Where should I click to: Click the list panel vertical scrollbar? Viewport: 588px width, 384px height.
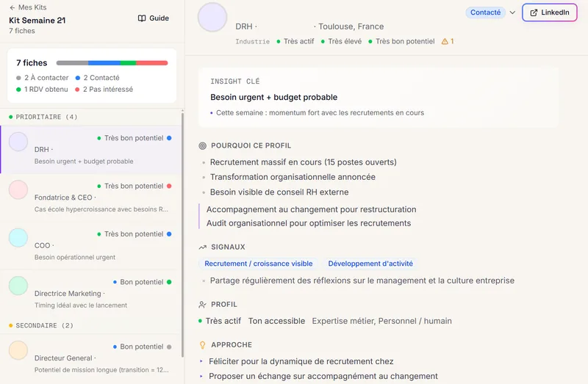[x=182, y=233]
